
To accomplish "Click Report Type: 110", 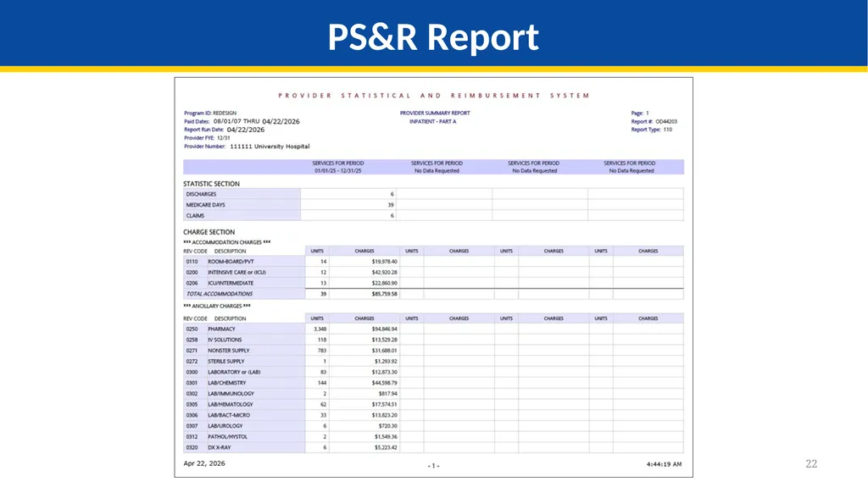I will 652,130.
